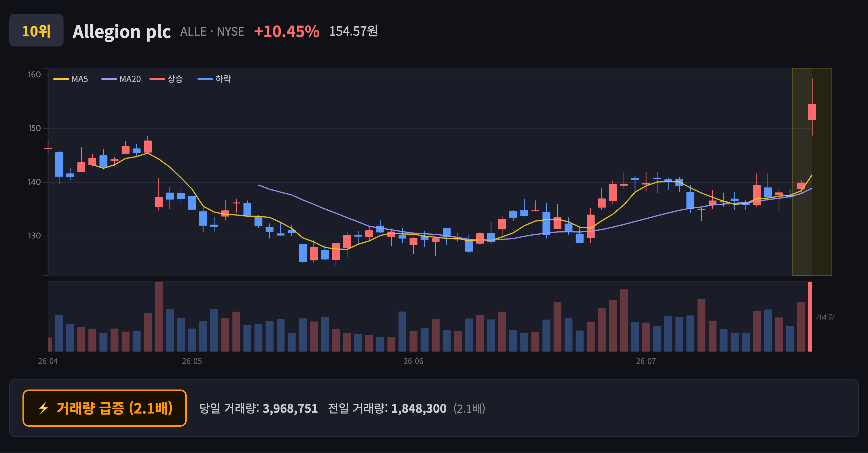Click the blue 하락 legend line swatch
The width and height of the screenshot is (868, 453).
[205, 79]
